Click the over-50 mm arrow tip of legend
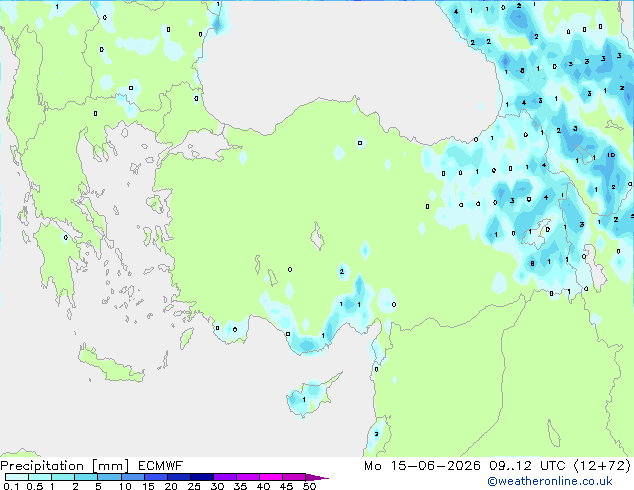 tap(317, 477)
